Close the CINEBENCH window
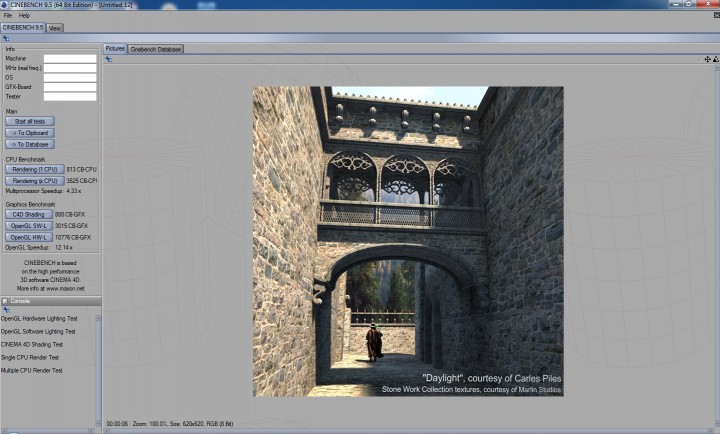720x434 pixels. click(x=707, y=4)
